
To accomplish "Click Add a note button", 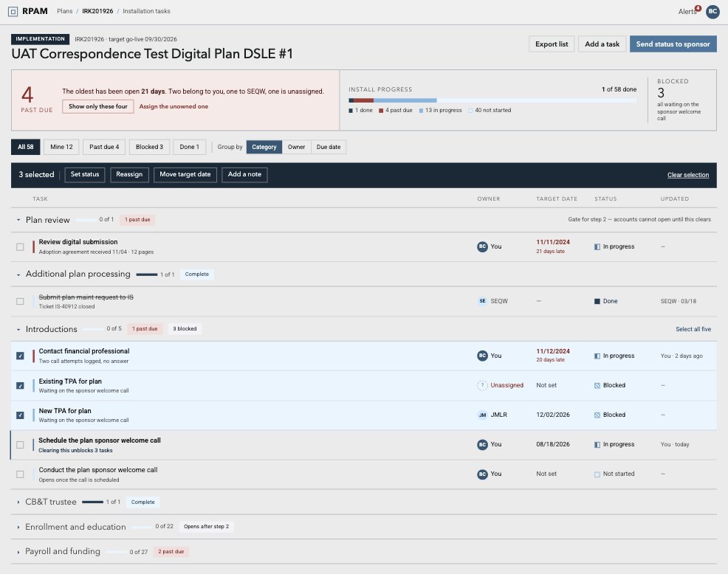I will 244,174.
